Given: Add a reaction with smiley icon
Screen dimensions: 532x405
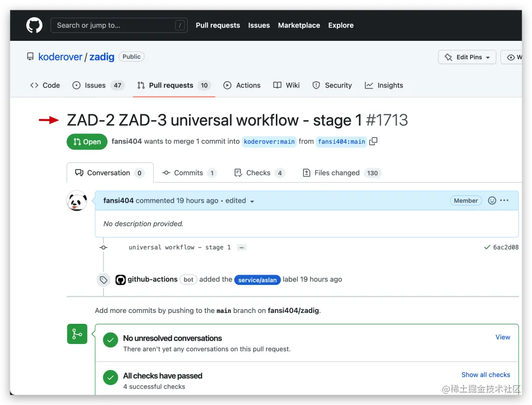Looking at the screenshot, I should click(492, 201).
